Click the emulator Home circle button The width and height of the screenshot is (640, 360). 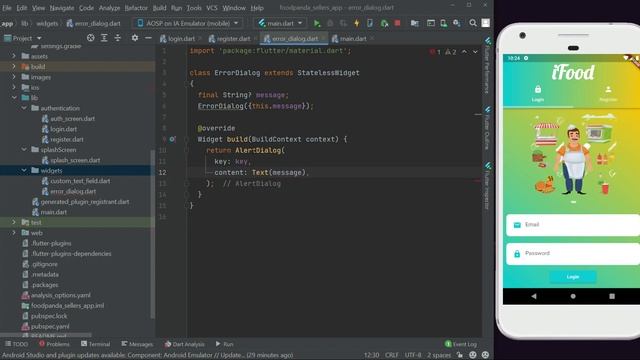573,296
